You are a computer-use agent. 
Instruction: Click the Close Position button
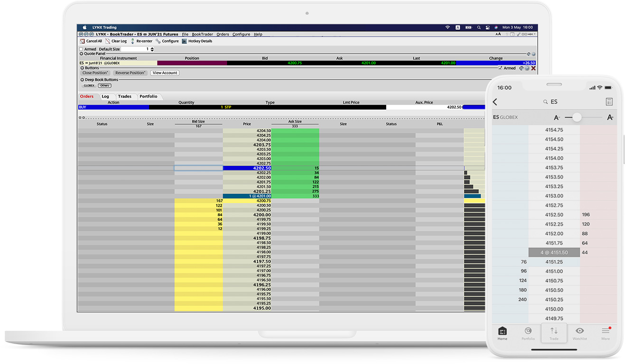click(x=95, y=73)
